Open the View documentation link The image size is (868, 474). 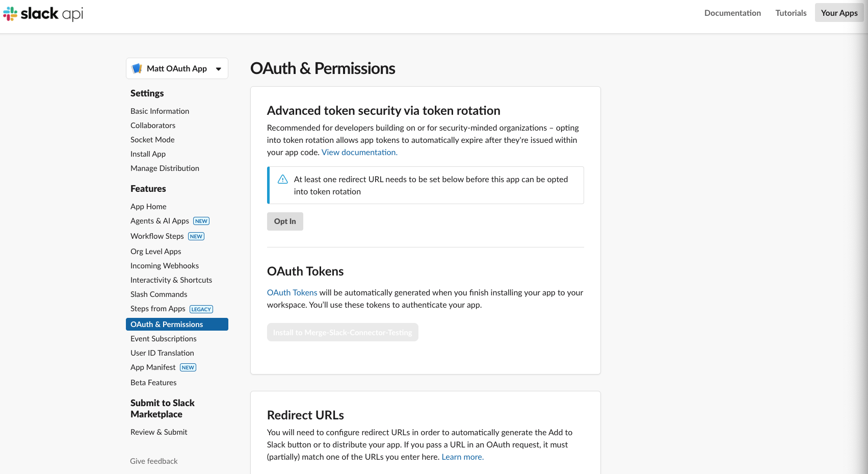[x=359, y=152]
